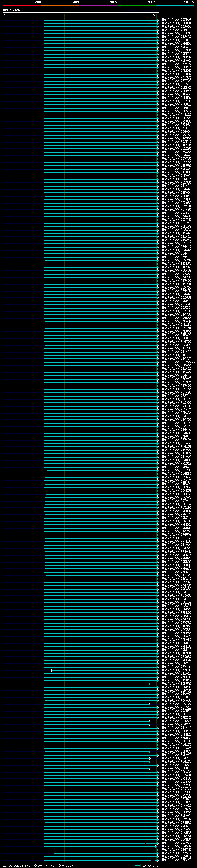The width and height of the screenshot is (197, 868).
Task: Select the label UniRef100_B3GGG4
Action: pyautogui.click(x=177, y=131)
